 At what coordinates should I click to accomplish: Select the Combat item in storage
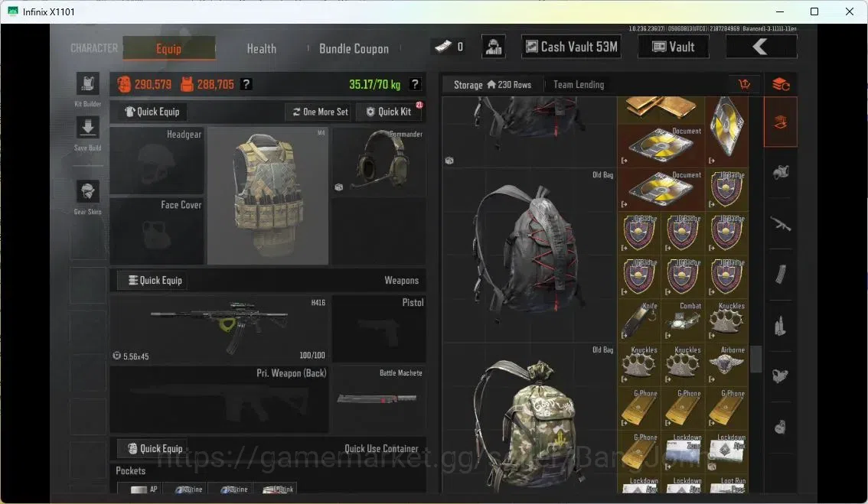point(683,321)
